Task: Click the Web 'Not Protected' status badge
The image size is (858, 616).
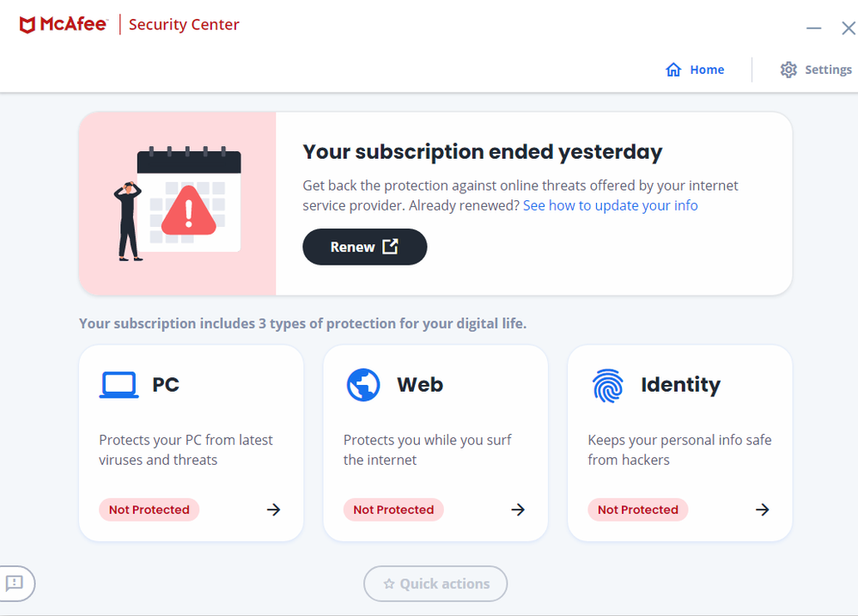Action: pyautogui.click(x=393, y=509)
